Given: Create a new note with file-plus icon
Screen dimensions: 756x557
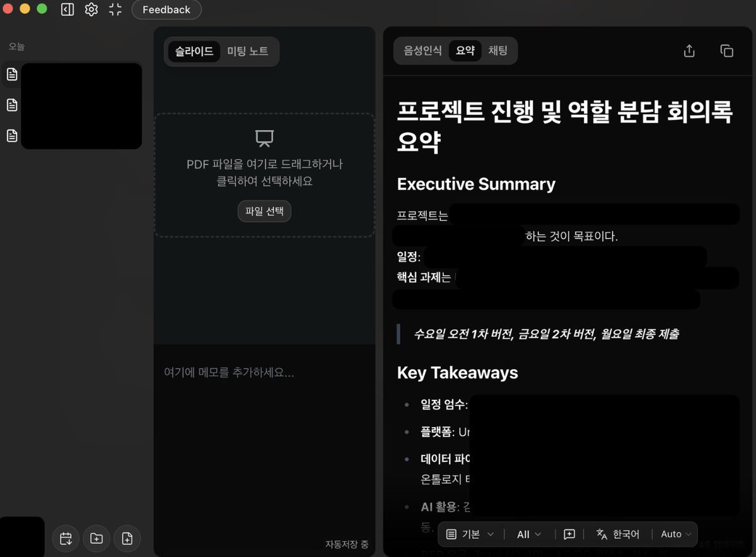Looking at the screenshot, I should (x=127, y=538).
